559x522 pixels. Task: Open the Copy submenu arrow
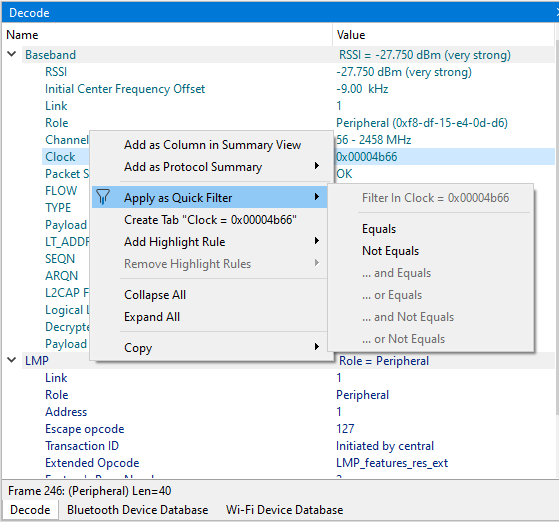tap(317, 347)
